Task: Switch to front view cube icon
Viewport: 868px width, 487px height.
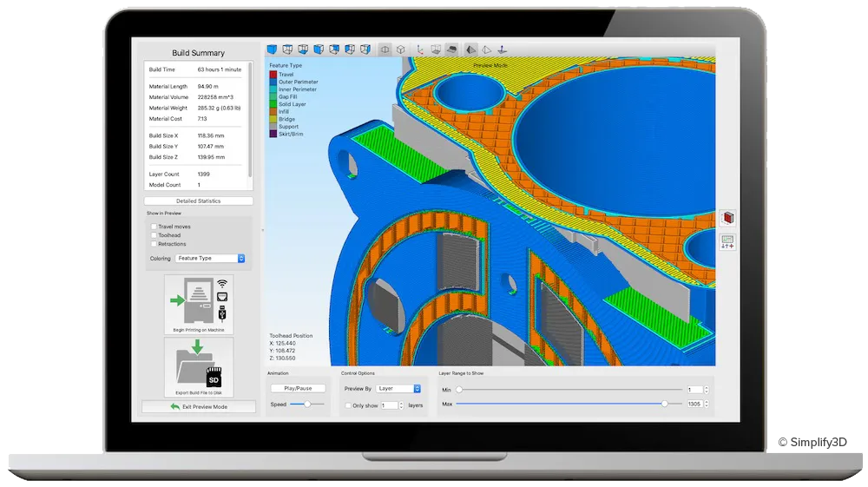Action: [319, 49]
